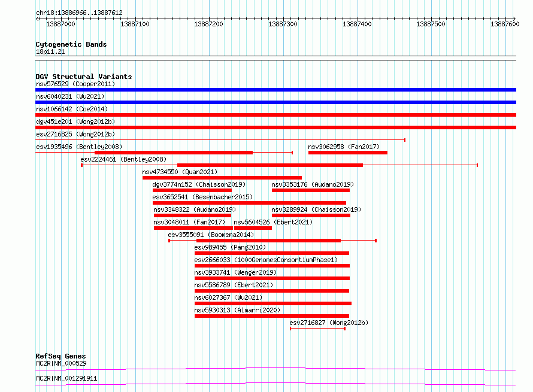The image size is (533, 392).
Task: Click the 13887500 ruler position
Action: (x=431, y=24)
